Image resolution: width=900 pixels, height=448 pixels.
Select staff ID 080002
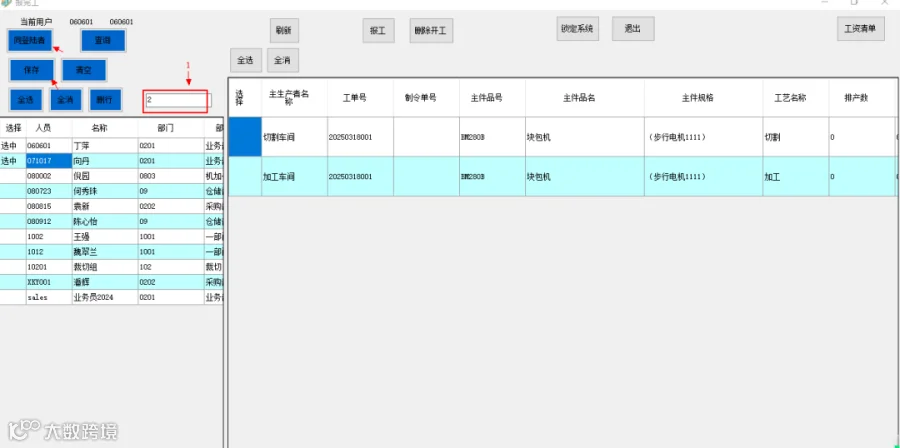(x=49, y=176)
